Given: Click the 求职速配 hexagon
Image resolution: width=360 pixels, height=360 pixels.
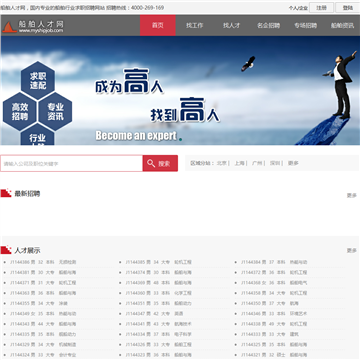Looking at the screenshot, I should pyautogui.click(x=38, y=81).
